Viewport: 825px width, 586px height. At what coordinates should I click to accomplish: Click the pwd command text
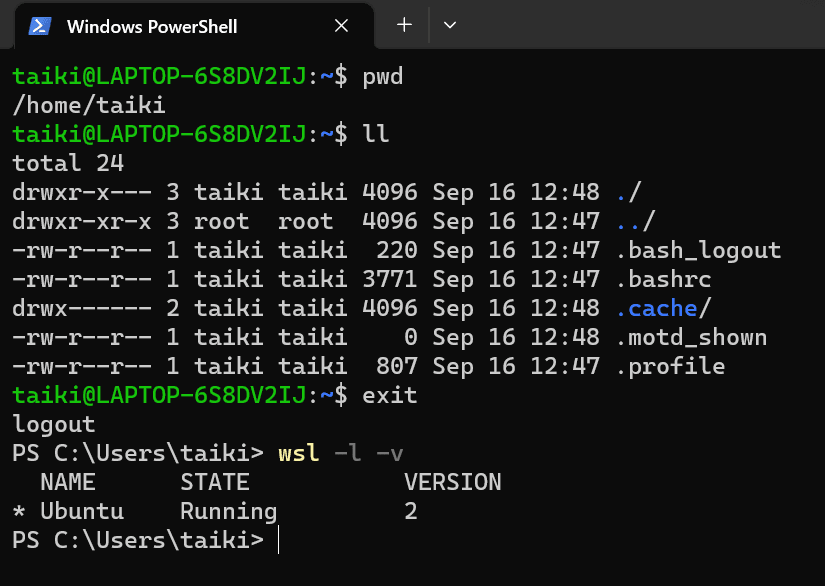(x=383, y=77)
